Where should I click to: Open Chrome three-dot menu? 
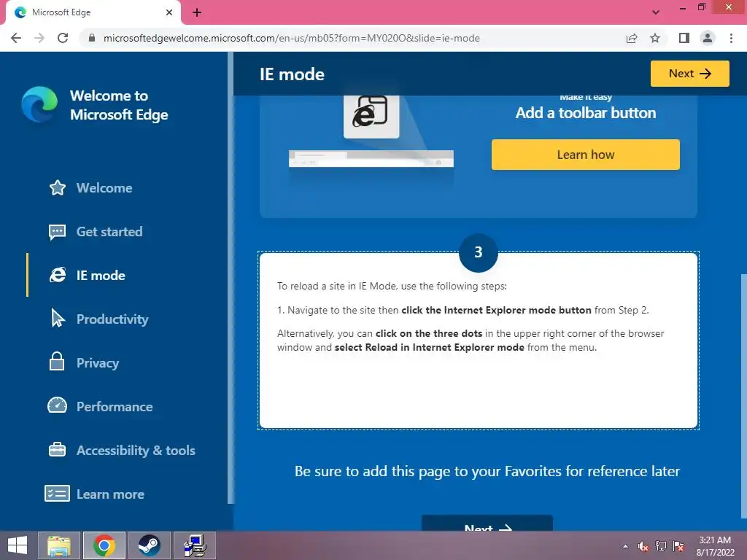coord(731,38)
